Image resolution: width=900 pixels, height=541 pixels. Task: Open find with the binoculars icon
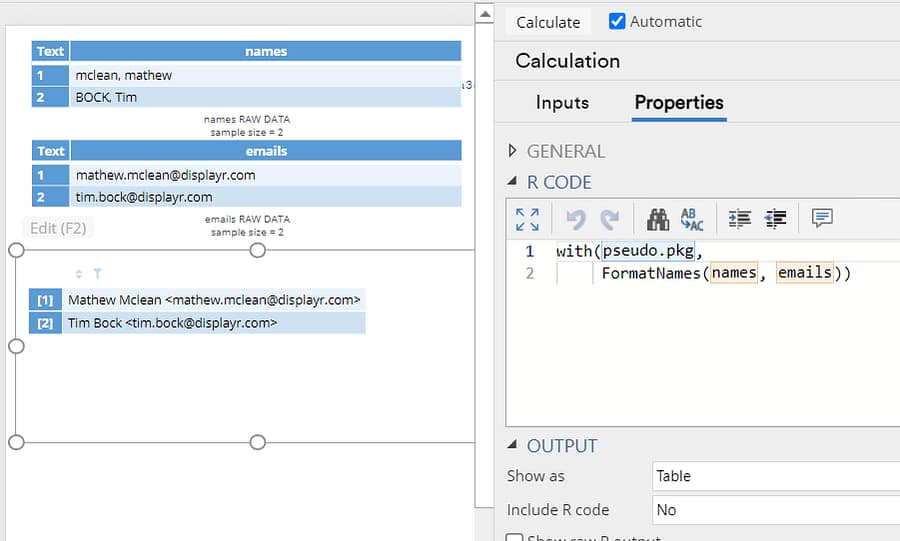coord(658,219)
